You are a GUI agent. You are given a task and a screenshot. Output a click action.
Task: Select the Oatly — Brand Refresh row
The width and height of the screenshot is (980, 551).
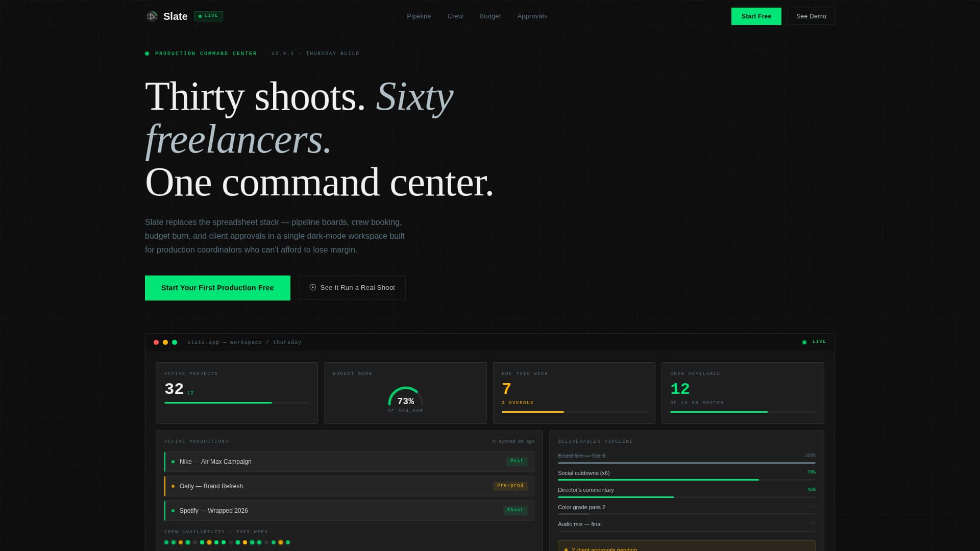[349, 486]
